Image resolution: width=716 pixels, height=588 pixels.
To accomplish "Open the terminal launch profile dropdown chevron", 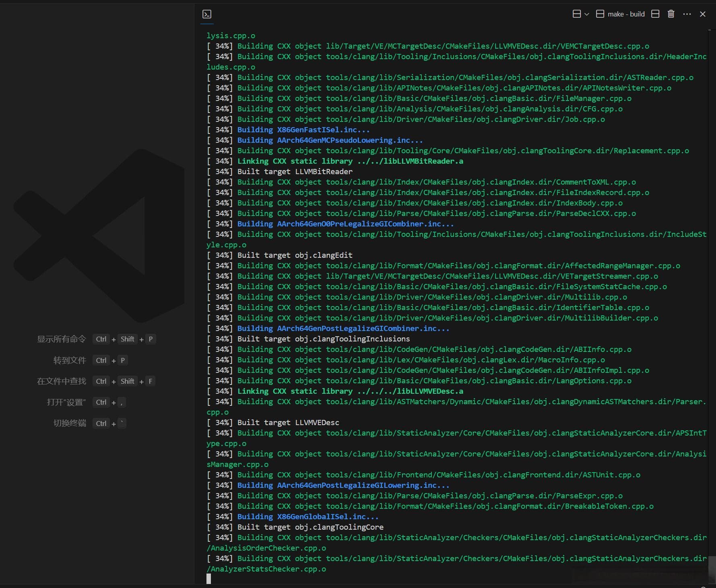I will 587,14.
